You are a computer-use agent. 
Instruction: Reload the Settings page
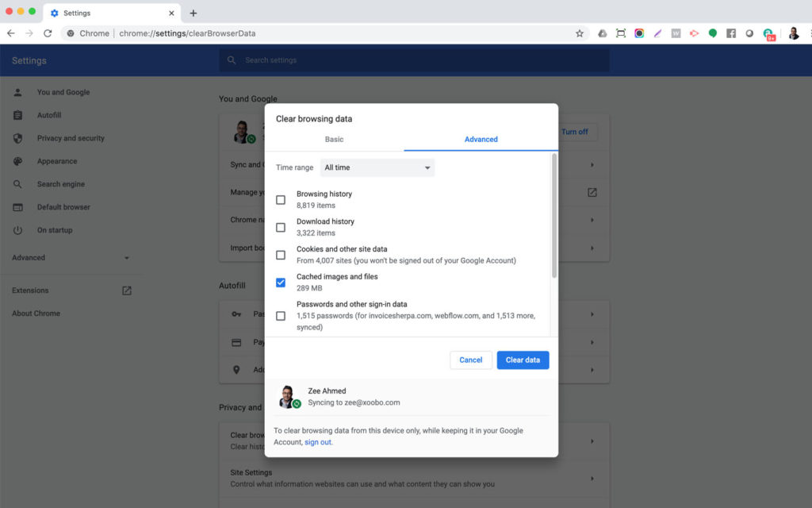[48, 33]
